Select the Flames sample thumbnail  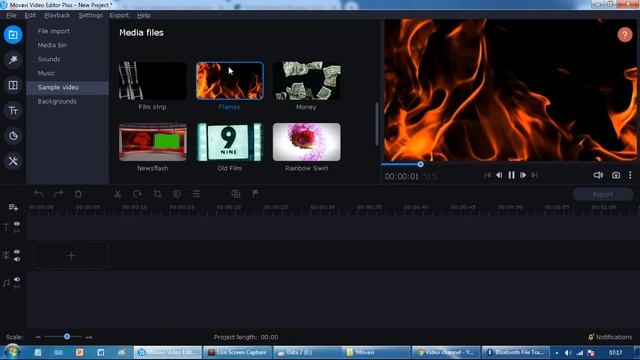(229, 81)
